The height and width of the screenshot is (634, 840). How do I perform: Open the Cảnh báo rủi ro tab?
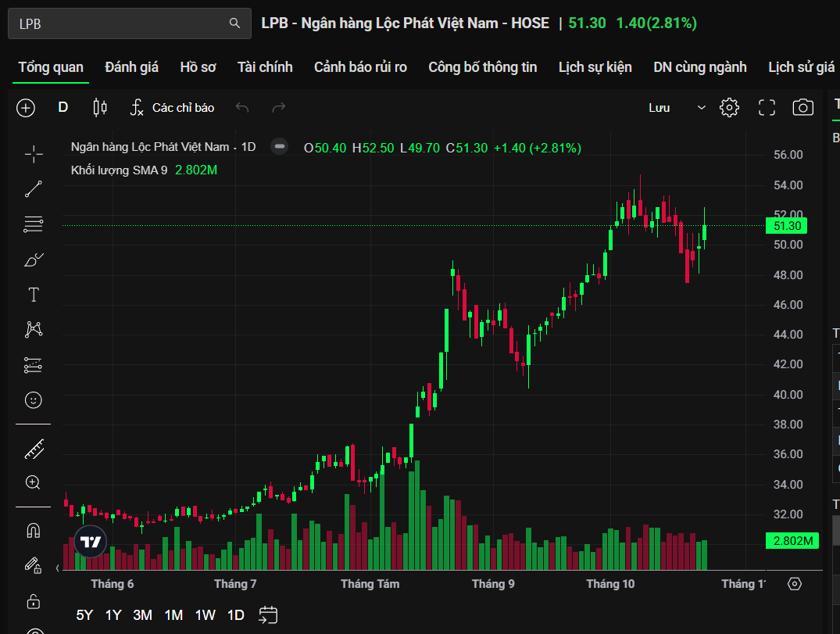coord(360,67)
